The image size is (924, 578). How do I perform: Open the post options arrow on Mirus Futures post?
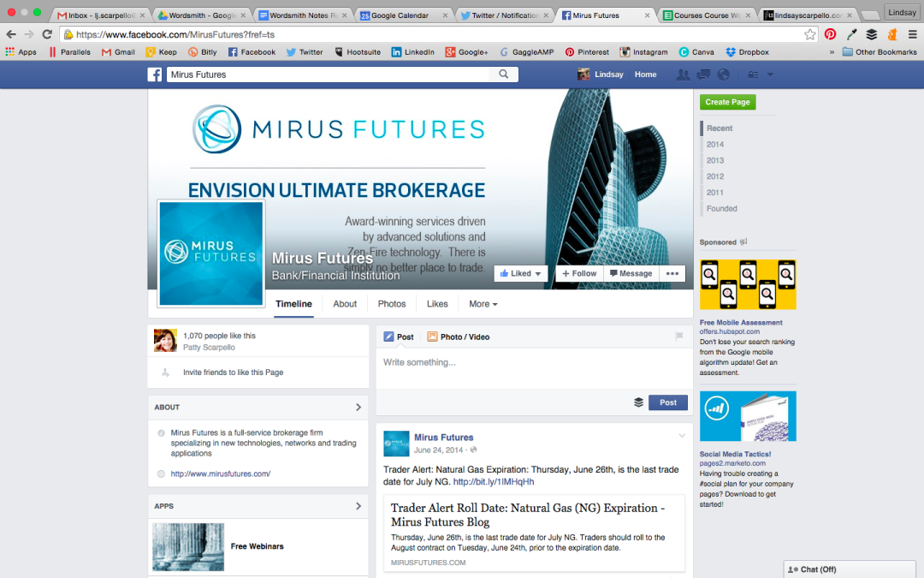click(x=682, y=436)
